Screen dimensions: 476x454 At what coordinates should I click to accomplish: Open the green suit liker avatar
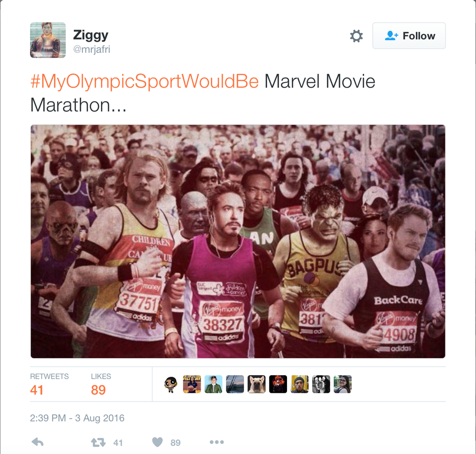pyautogui.click(x=213, y=384)
